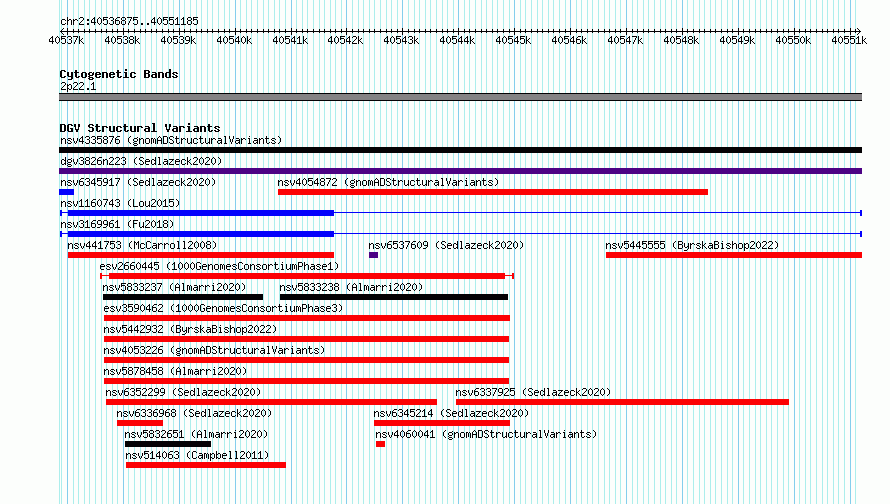Open nsv4053226 (gnomADStructuralVariants) label
This screenshot has height=504, width=890.
pyautogui.click(x=214, y=350)
